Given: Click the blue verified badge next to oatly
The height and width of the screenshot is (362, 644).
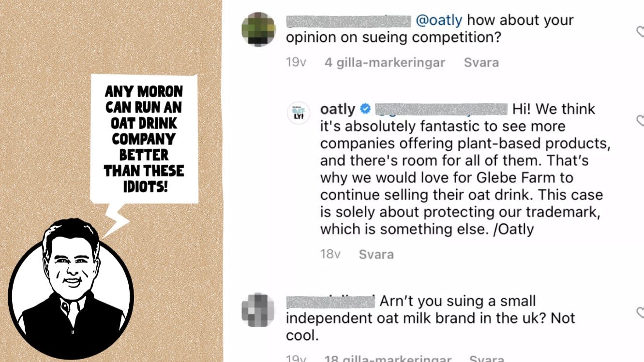Looking at the screenshot, I should point(366,109).
